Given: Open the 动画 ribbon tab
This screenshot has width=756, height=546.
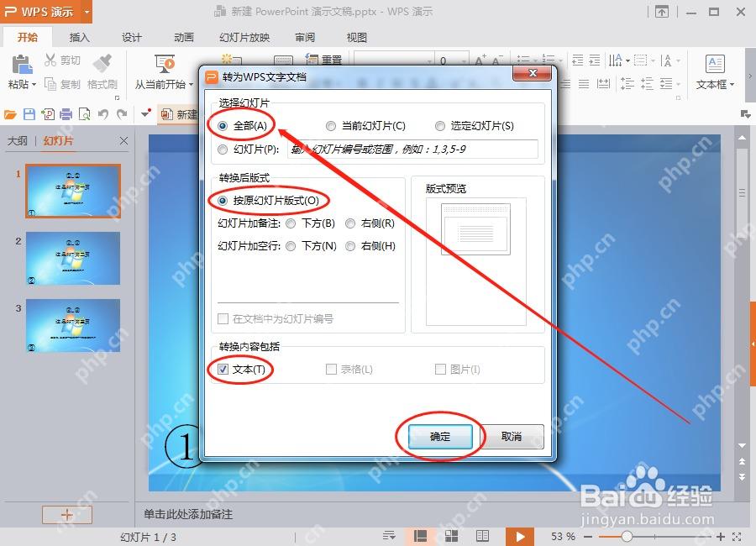Looking at the screenshot, I should (184, 37).
